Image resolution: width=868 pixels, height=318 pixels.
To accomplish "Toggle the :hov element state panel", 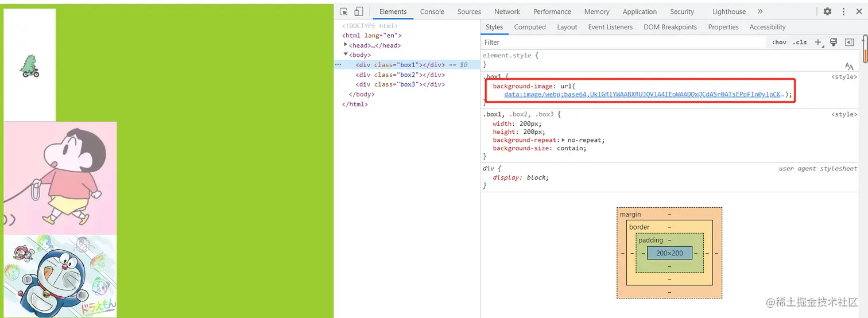I will pos(779,42).
